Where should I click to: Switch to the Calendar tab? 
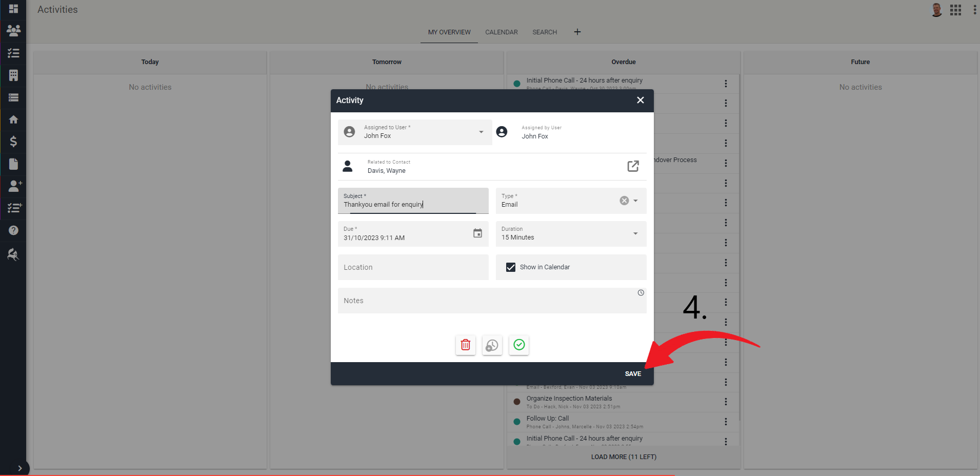[x=501, y=32]
